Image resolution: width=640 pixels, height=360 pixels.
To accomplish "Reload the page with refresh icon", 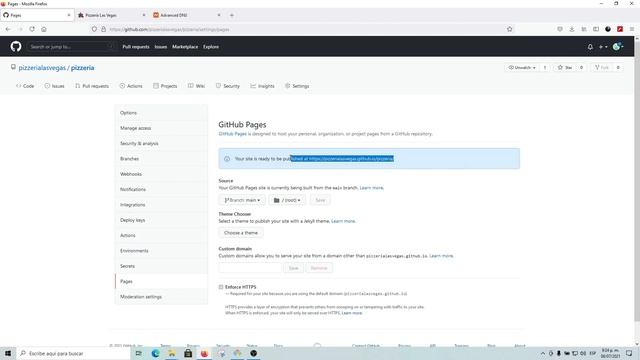I will pos(32,29).
